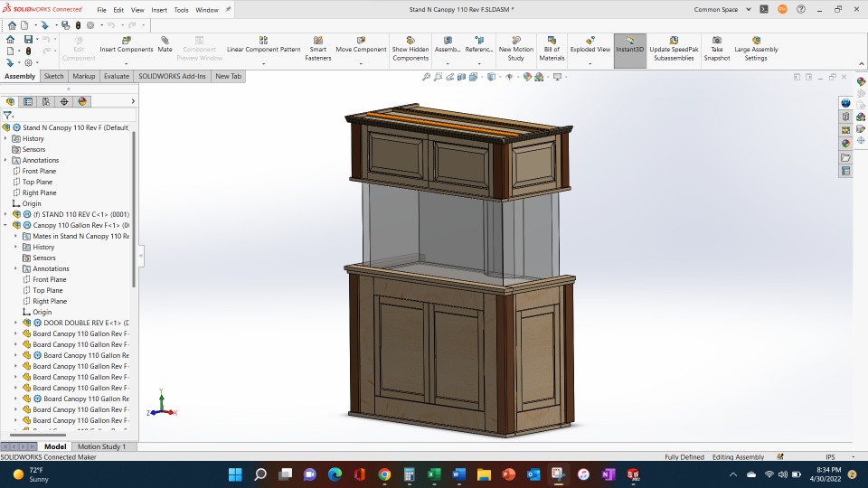Screen dimensions: 868x488
Task: Open Insert Components dropdown arrow
Action: (x=127, y=63)
